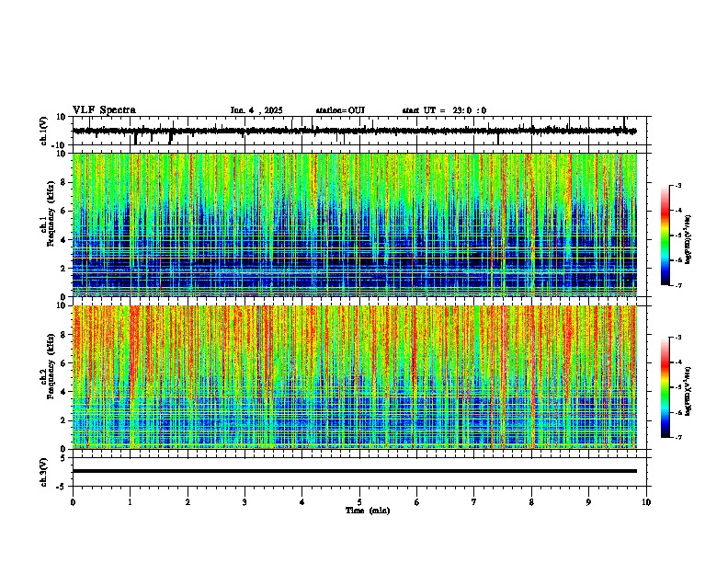Click the "station=OUJ" header label
Screen dimensions: 728x563
(340, 110)
